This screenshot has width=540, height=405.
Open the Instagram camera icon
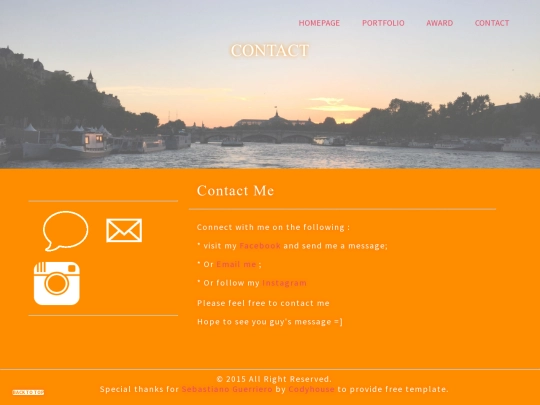[x=57, y=283]
